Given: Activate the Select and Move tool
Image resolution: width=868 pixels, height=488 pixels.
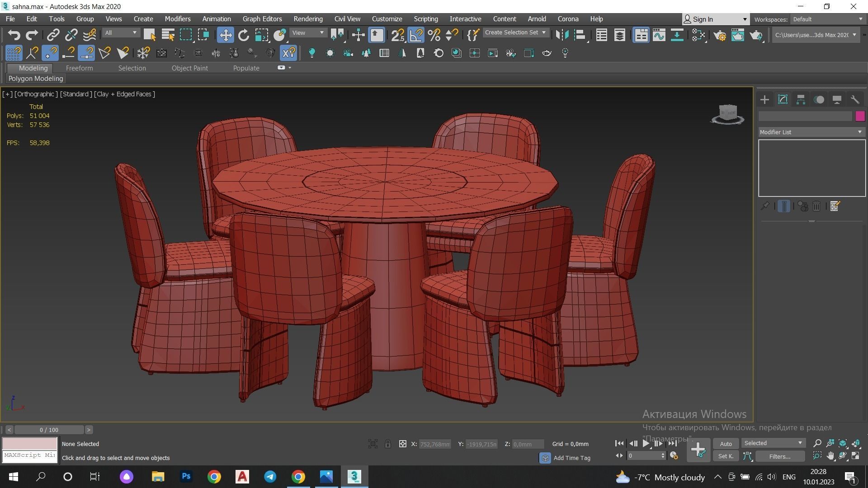Looking at the screenshot, I should point(225,35).
